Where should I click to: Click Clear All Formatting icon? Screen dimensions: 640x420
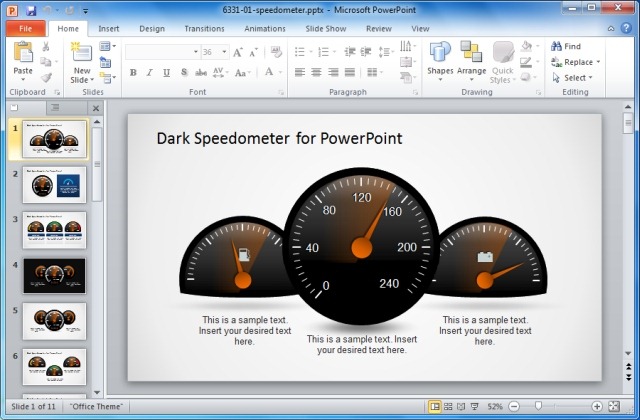[276, 52]
